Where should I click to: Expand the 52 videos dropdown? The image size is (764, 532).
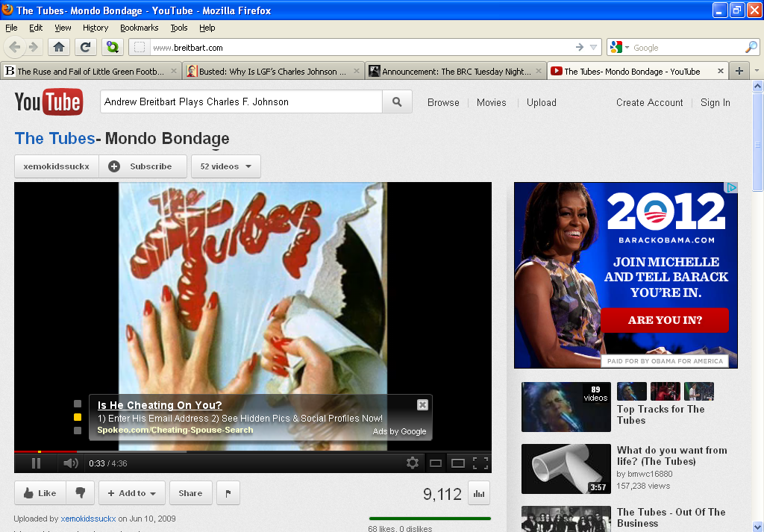click(225, 166)
